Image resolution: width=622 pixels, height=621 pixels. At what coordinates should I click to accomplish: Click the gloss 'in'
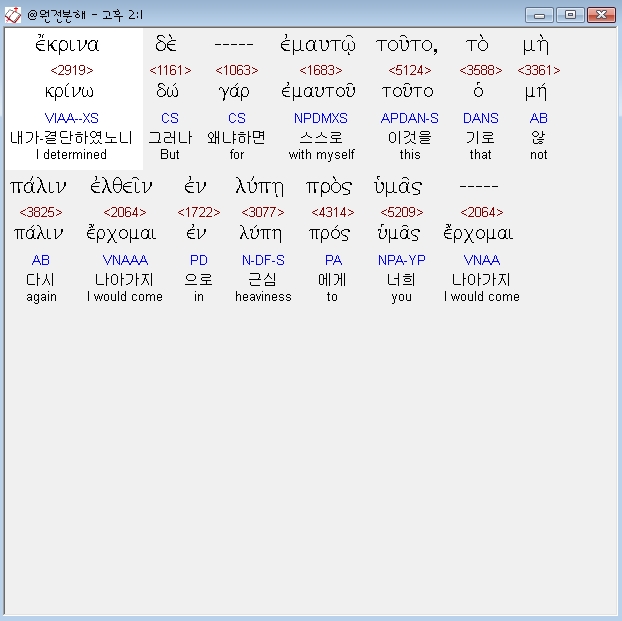199,297
